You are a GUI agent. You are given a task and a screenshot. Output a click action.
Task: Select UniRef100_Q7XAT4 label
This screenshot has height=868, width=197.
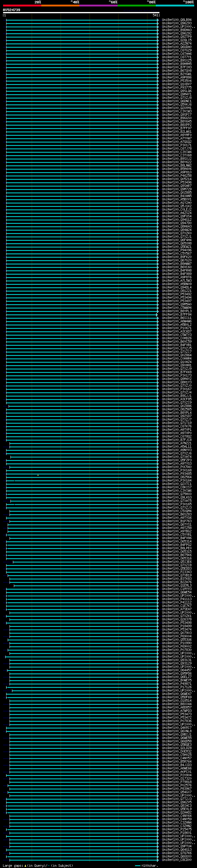tap(177, 457)
